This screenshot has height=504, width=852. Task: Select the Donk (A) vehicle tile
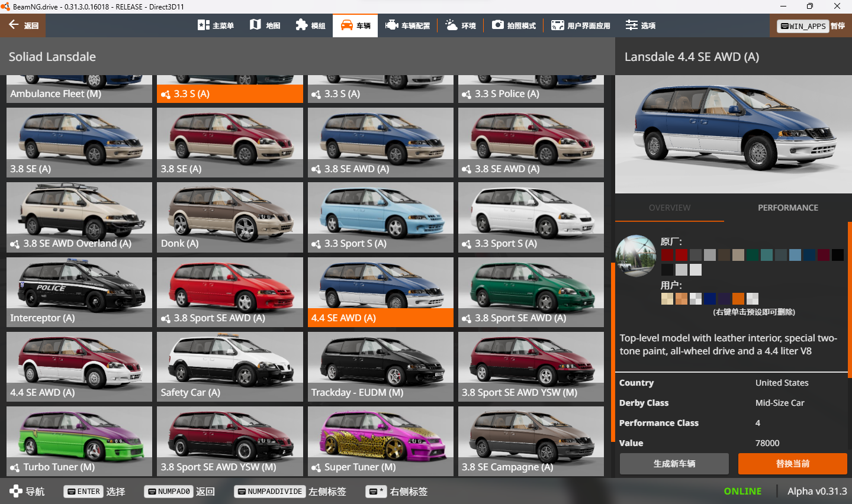230,217
